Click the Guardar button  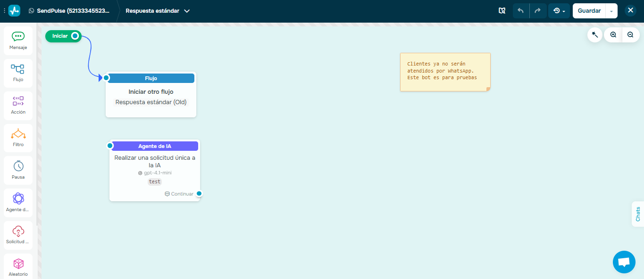[x=588, y=10]
